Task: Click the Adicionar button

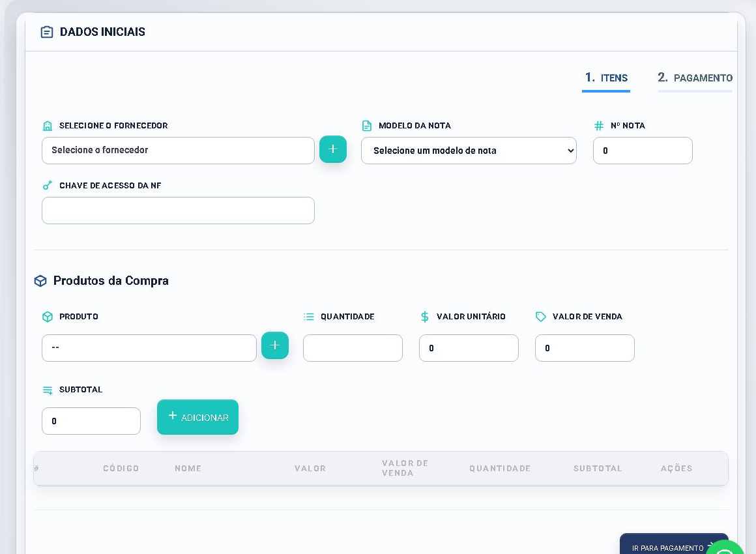Action: [197, 417]
